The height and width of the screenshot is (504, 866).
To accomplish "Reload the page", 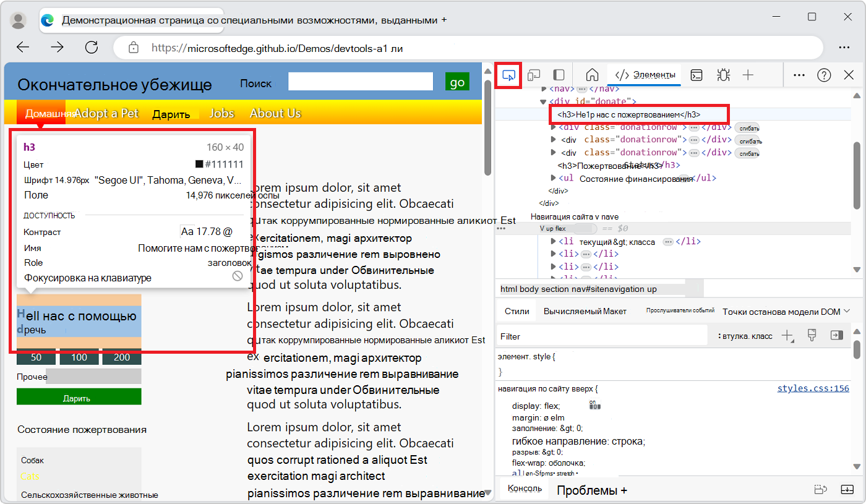I will click(x=92, y=48).
